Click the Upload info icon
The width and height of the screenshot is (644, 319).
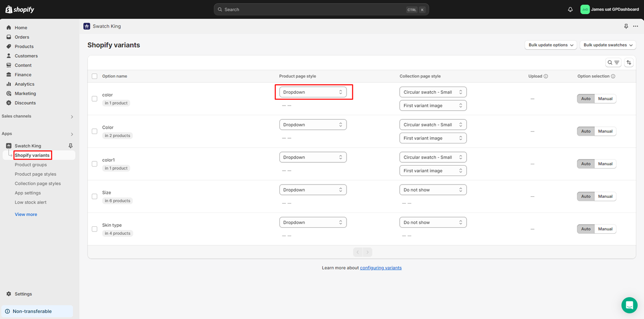tap(546, 76)
